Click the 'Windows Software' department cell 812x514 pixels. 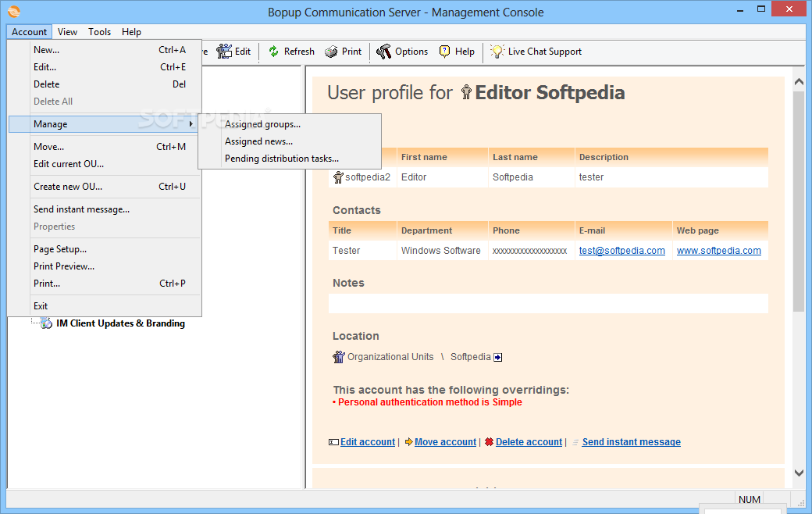tap(440, 251)
